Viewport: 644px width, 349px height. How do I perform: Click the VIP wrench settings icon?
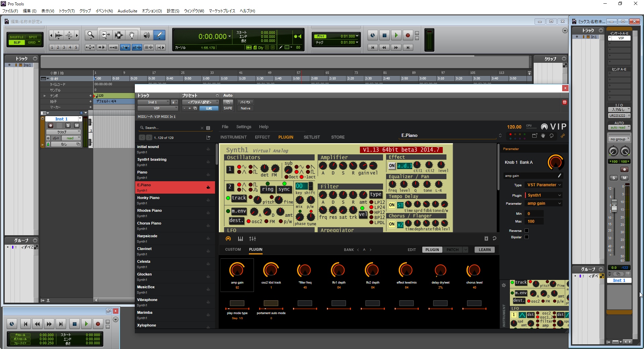point(563,136)
